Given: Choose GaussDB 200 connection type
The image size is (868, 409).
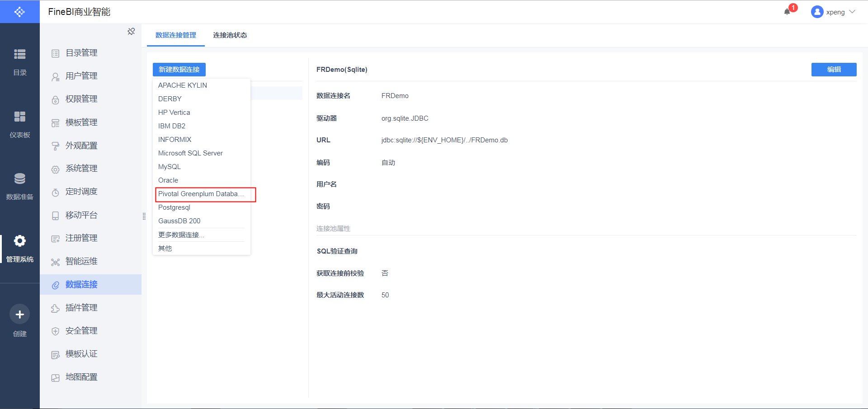Looking at the screenshot, I should (x=202, y=221).
